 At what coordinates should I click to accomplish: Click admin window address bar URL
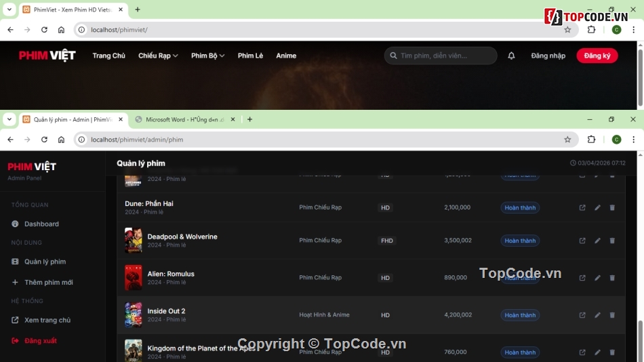click(137, 140)
